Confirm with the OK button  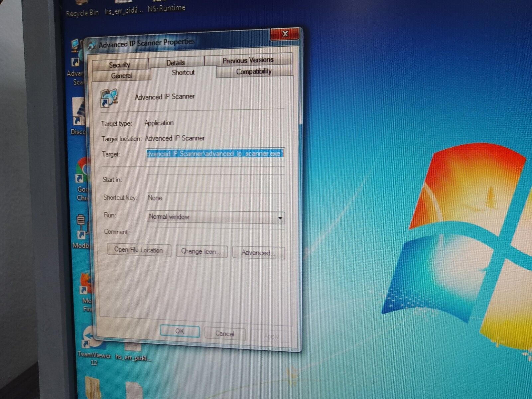click(180, 331)
